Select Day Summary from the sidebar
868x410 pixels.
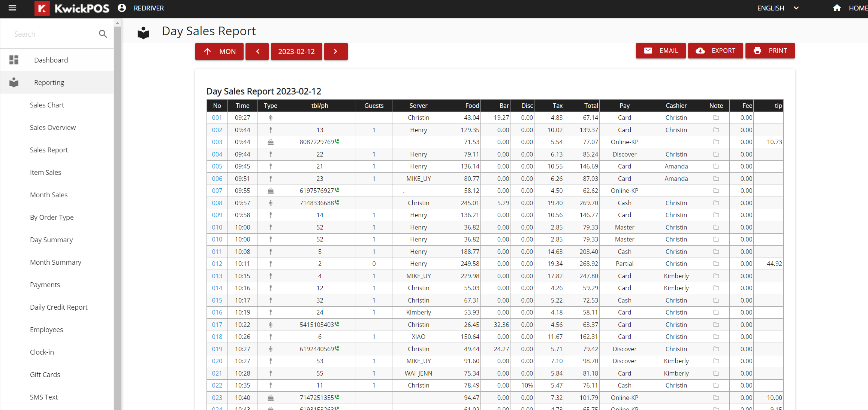[51, 240]
